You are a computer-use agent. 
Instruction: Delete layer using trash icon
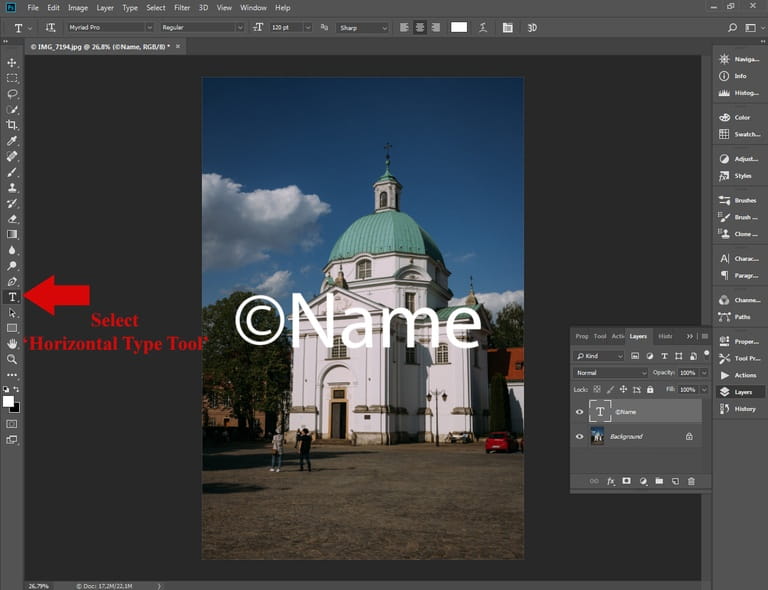point(691,481)
